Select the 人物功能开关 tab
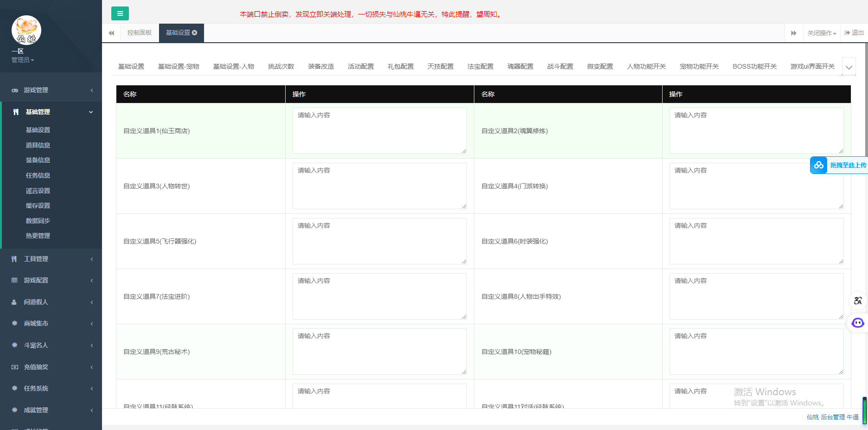 [646, 66]
